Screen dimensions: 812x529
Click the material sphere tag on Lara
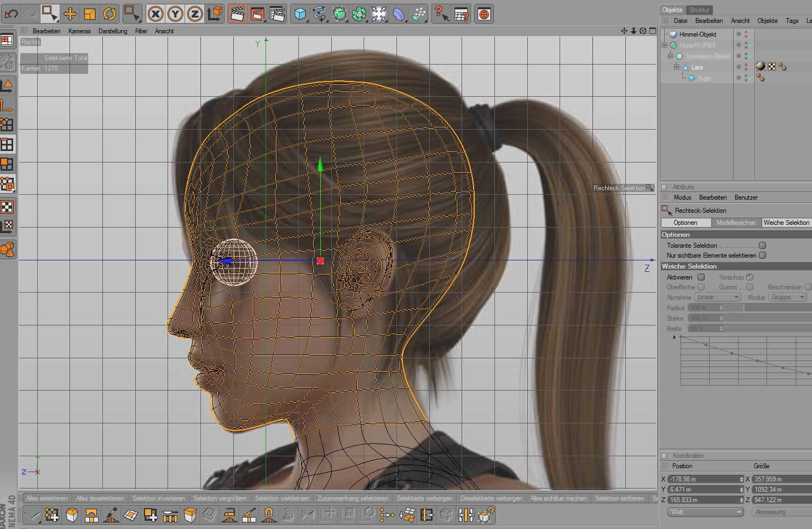click(x=761, y=67)
